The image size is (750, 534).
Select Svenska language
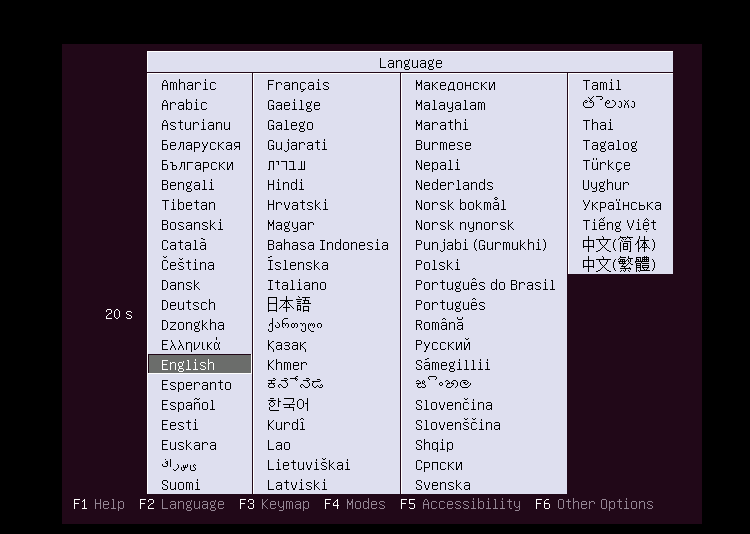442,485
